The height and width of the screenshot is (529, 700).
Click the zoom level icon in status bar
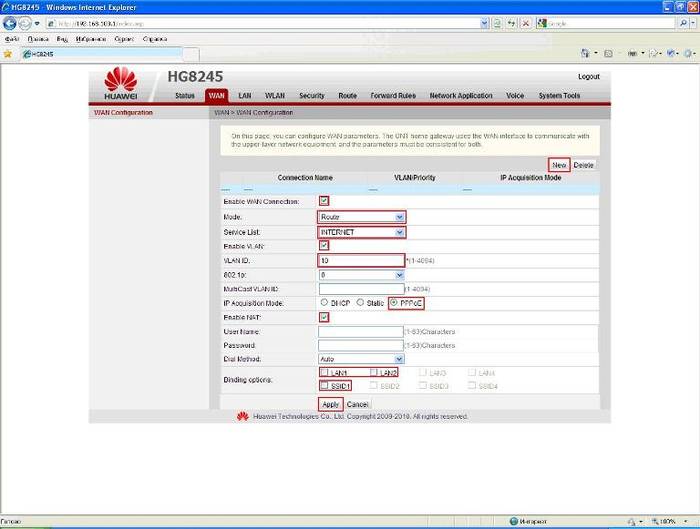pos(656,521)
